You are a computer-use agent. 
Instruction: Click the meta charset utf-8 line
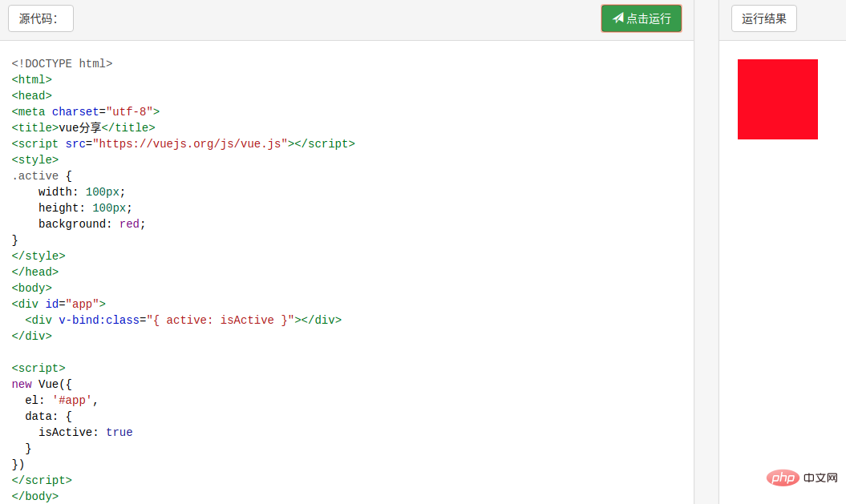[x=86, y=111]
